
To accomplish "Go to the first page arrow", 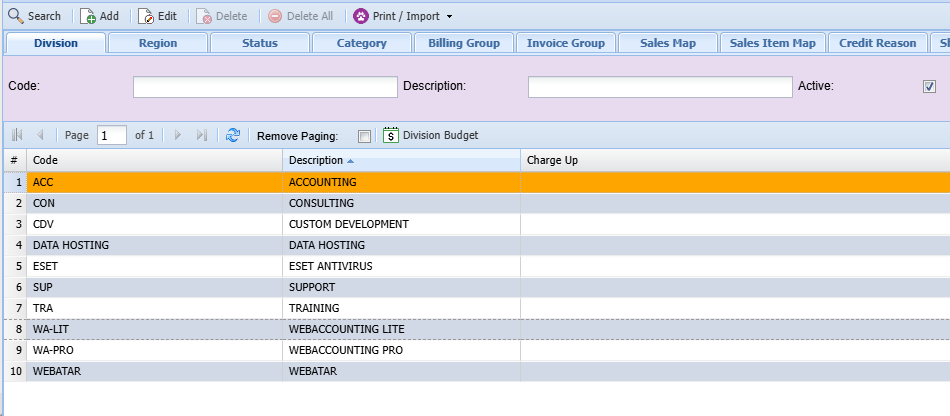I will click(18, 135).
